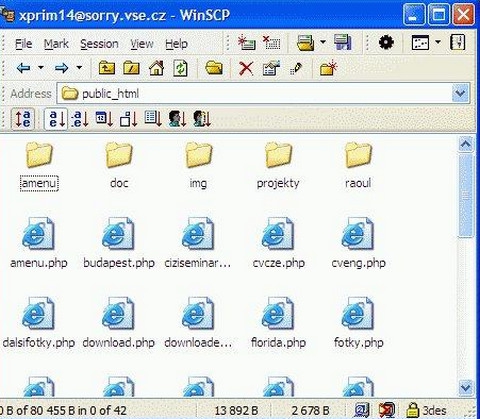Click the Create new folder icon

click(x=328, y=68)
